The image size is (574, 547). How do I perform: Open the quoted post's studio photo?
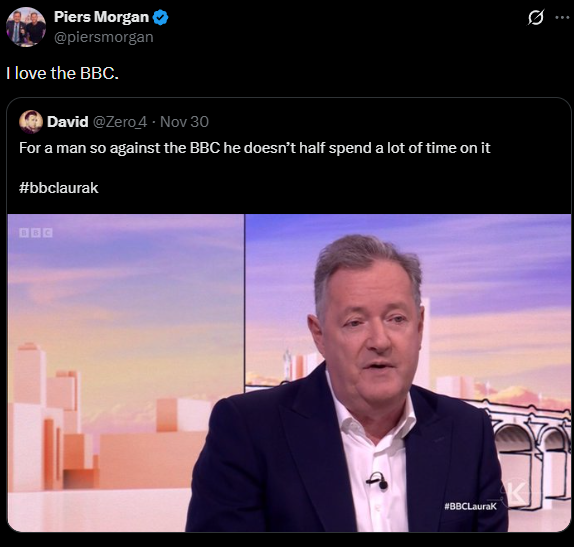click(289, 373)
